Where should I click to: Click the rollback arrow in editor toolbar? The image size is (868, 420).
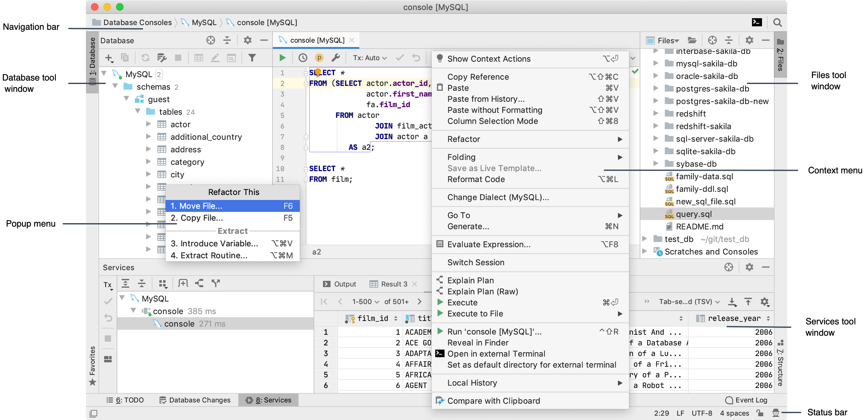[416, 58]
